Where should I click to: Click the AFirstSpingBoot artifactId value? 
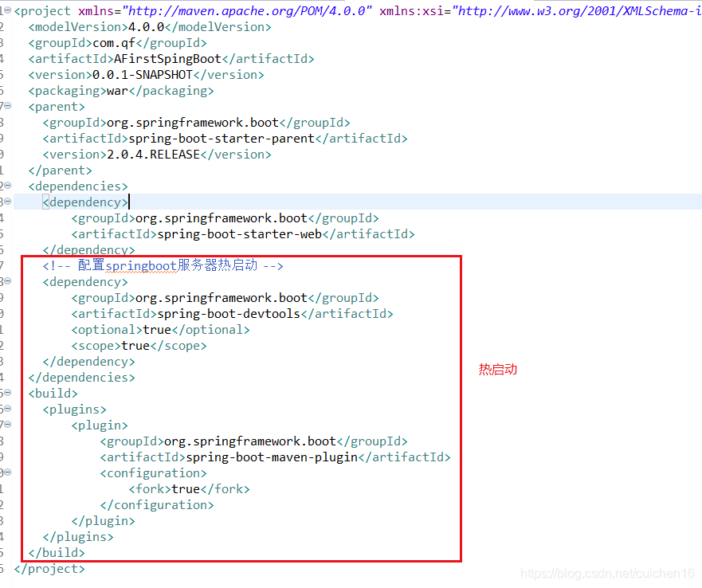(x=168, y=59)
